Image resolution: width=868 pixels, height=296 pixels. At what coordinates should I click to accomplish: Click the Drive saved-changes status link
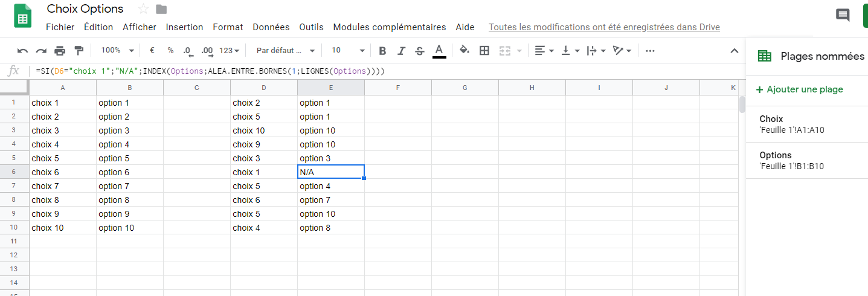(x=604, y=27)
